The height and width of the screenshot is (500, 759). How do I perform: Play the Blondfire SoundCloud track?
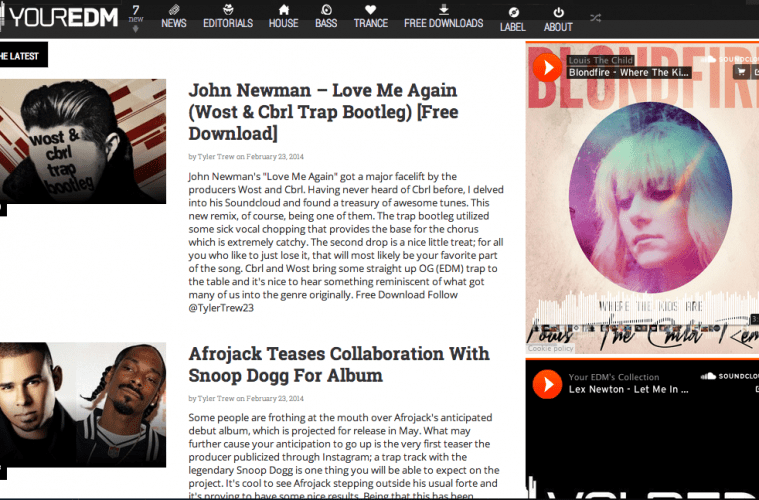[x=547, y=68]
